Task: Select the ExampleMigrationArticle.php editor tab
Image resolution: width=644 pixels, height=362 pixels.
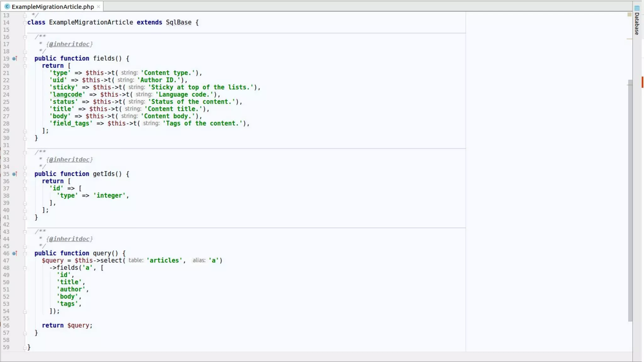Action: (53, 7)
